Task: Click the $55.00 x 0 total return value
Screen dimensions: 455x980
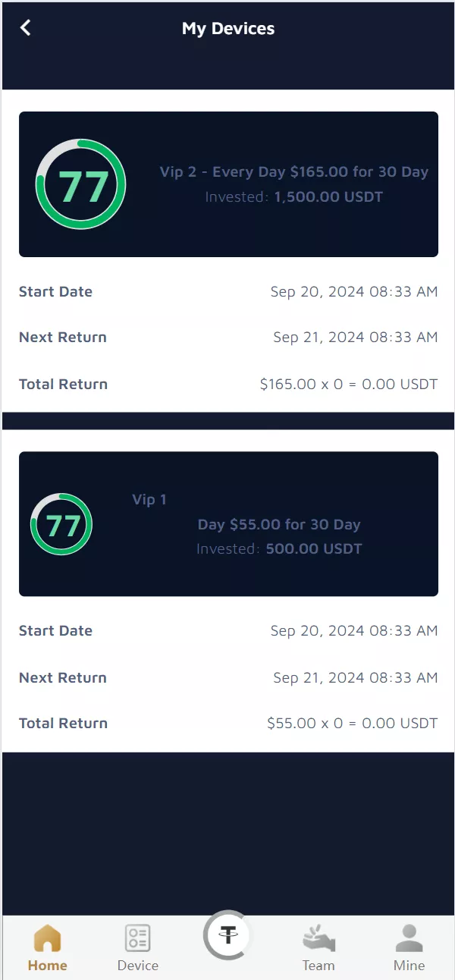Action: pos(352,723)
